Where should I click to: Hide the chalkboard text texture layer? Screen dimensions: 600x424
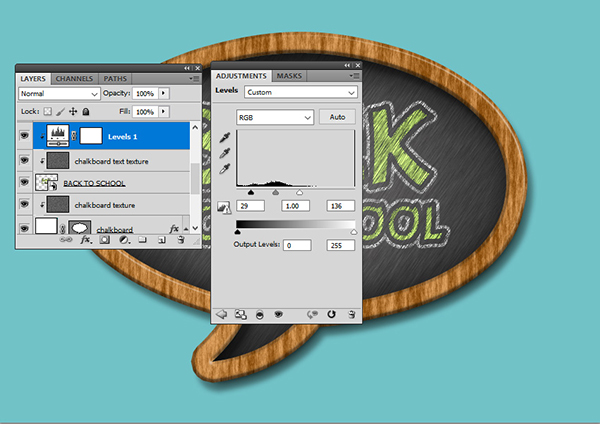25,160
